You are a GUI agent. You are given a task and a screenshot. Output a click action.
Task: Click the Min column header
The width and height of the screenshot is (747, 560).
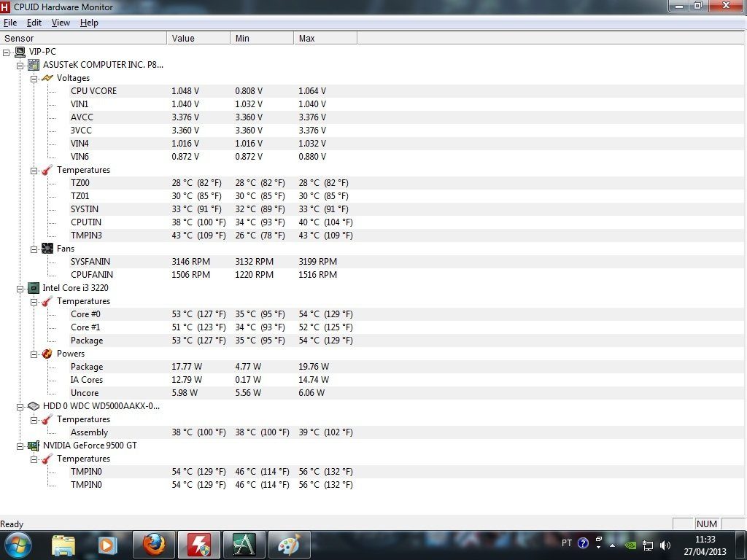point(262,38)
